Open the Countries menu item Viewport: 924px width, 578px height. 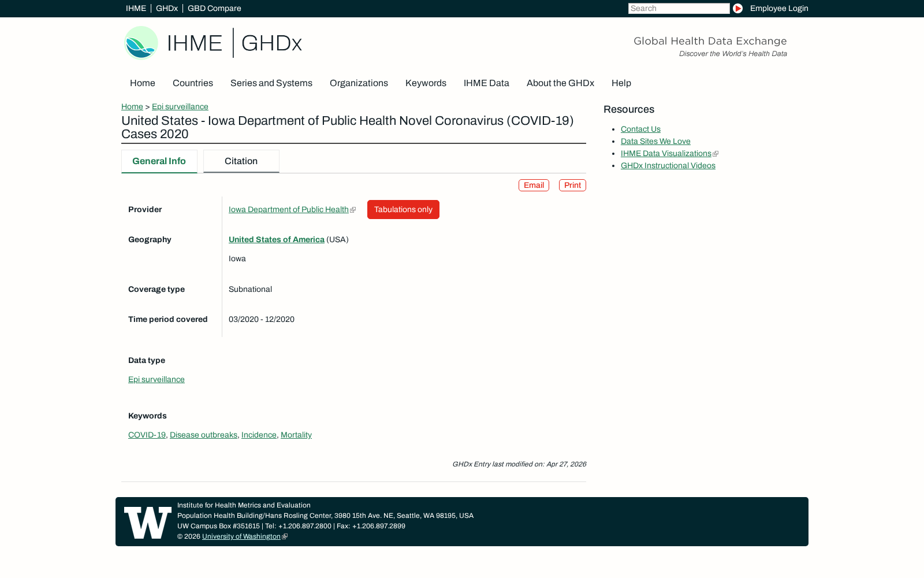(x=193, y=83)
